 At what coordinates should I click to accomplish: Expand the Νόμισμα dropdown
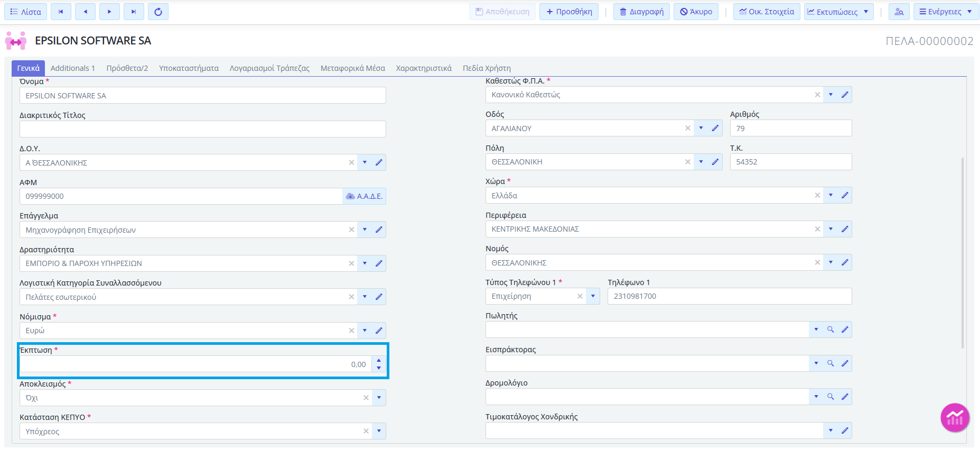click(365, 331)
